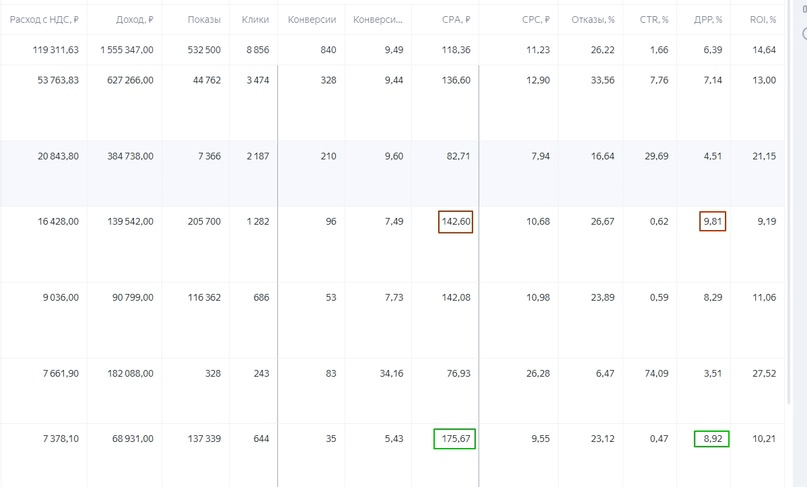Sort by CPC column header
Image resolution: width=807 pixels, height=487 pixels.
(536, 20)
